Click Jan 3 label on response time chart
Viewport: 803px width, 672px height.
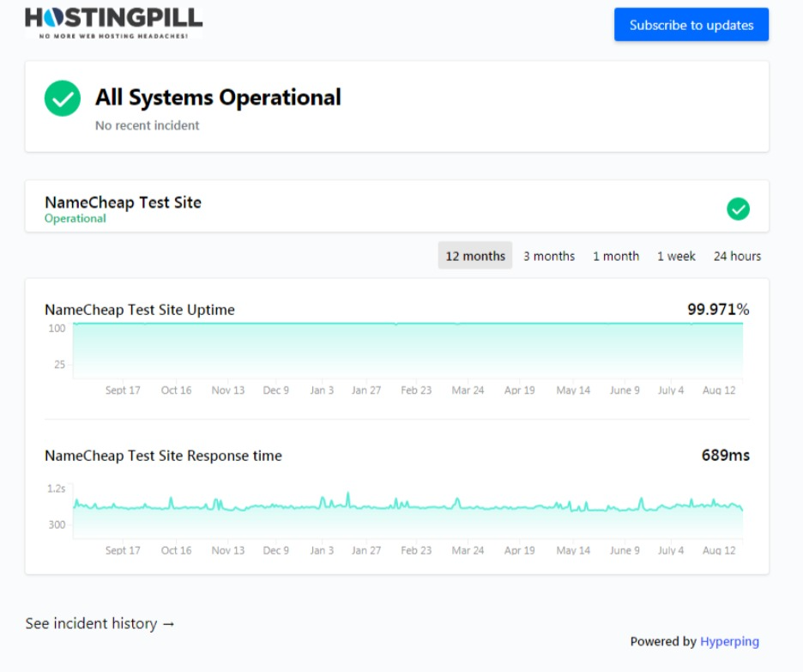(322, 551)
